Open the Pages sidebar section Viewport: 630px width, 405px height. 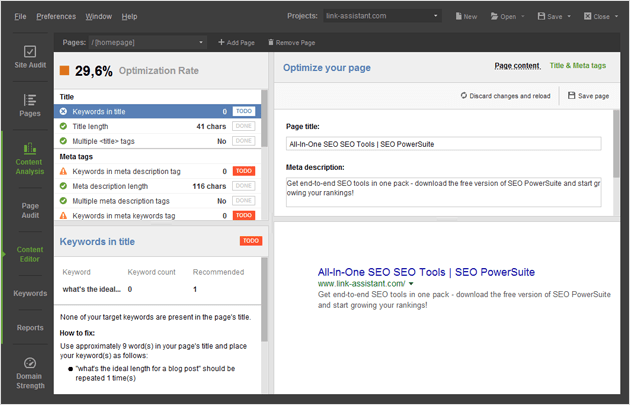pyautogui.click(x=30, y=105)
